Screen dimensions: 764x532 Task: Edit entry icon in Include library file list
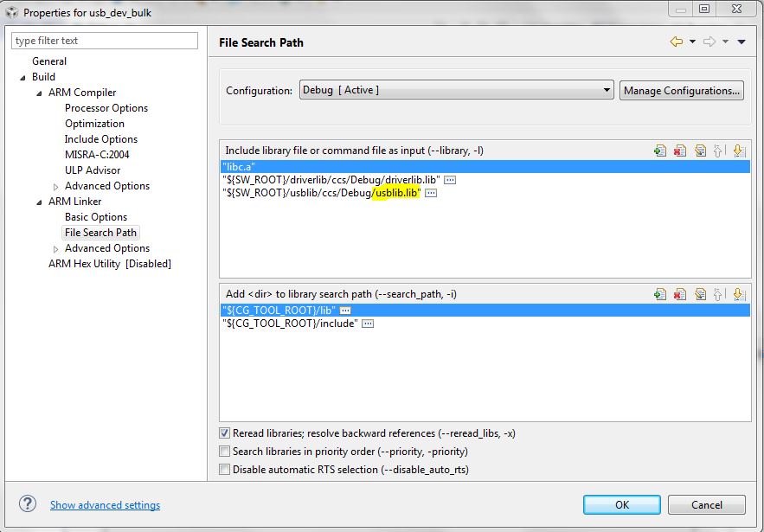(700, 151)
